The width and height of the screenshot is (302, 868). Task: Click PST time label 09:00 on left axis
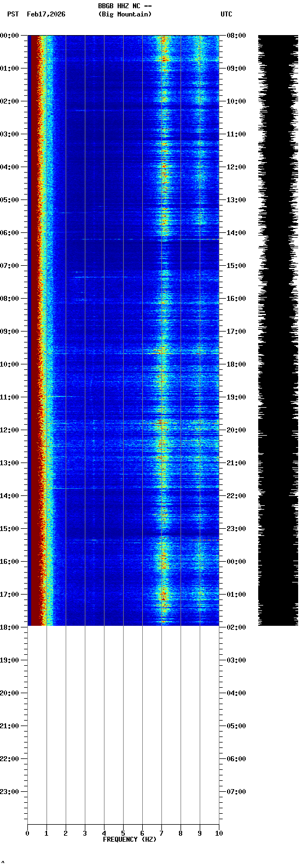click(x=10, y=332)
